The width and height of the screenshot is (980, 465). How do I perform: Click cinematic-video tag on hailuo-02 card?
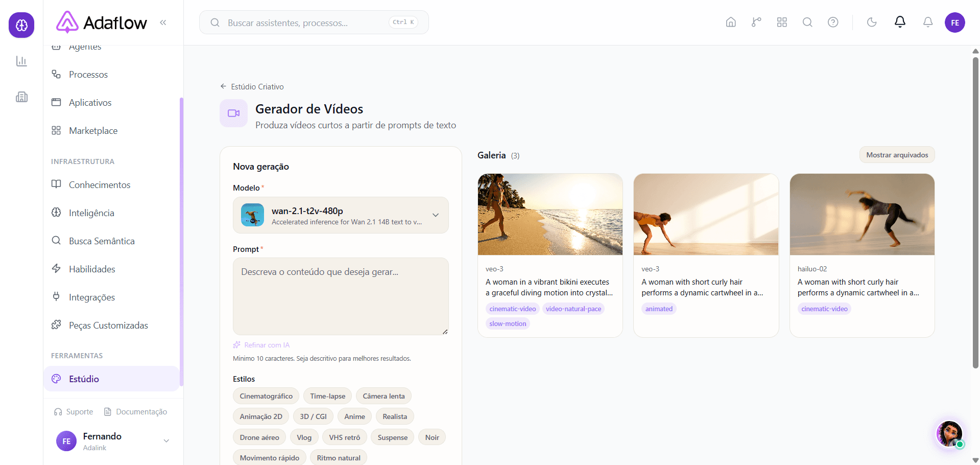824,309
